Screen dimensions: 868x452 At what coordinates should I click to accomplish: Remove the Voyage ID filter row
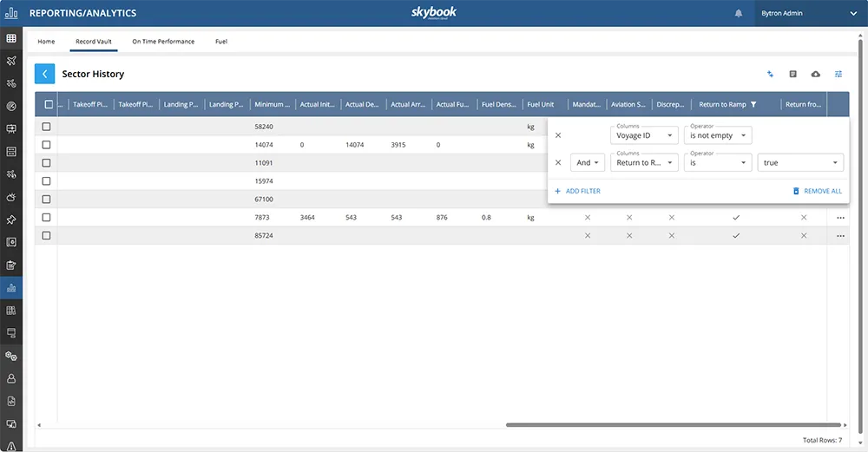click(x=558, y=135)
